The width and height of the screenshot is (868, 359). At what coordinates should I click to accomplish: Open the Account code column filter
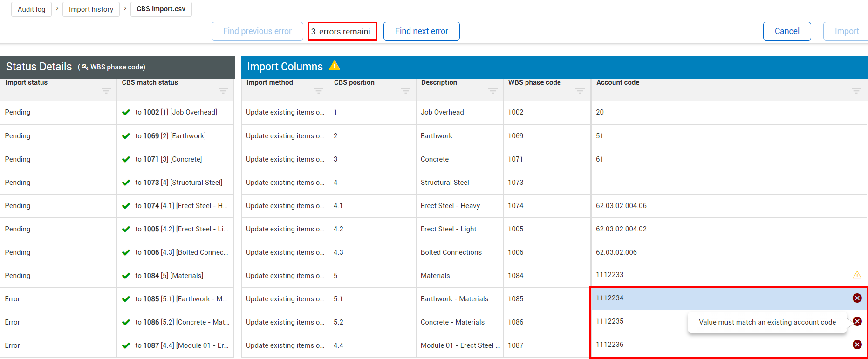click(x=856, y=91)
